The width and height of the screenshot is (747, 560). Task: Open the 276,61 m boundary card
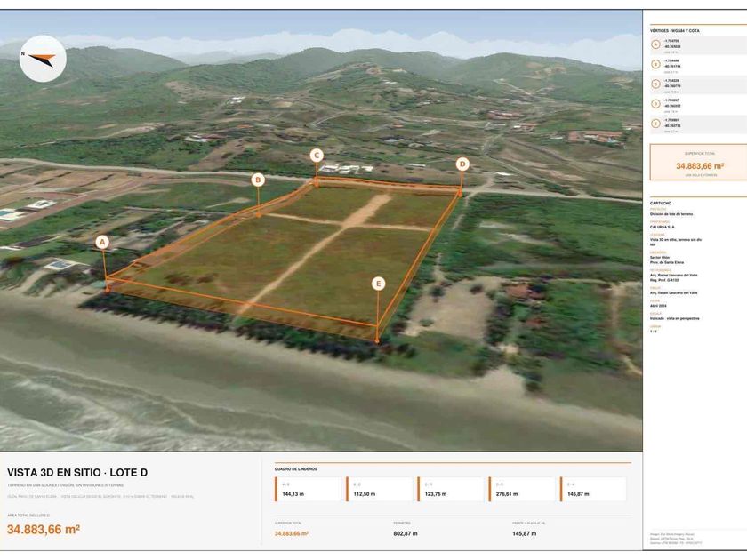pos(522,489)
